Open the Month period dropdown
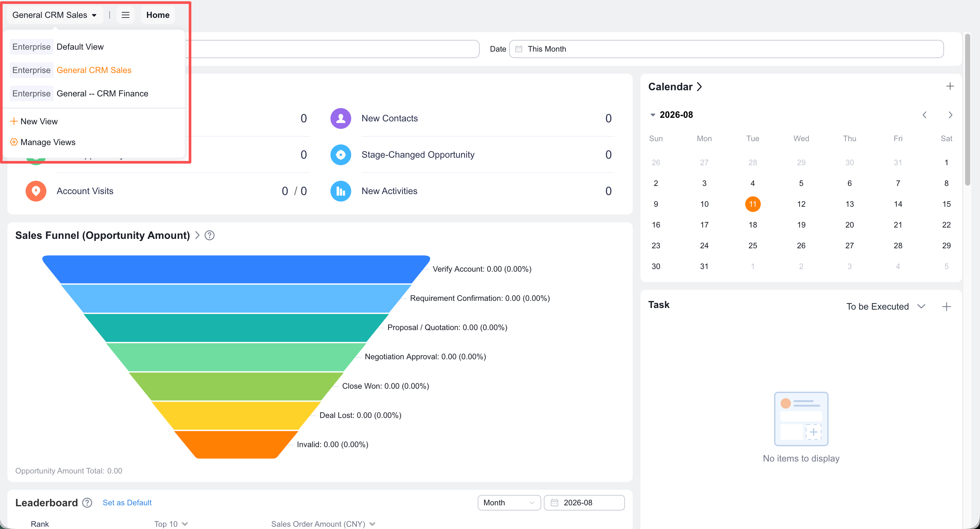Screen dimensions: 980x529 [509, 503]
